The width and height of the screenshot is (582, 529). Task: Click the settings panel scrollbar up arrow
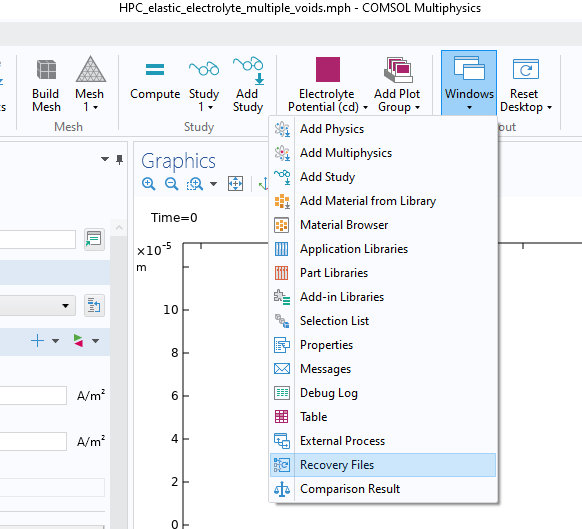pyautogui.click(x=119, y=228)
